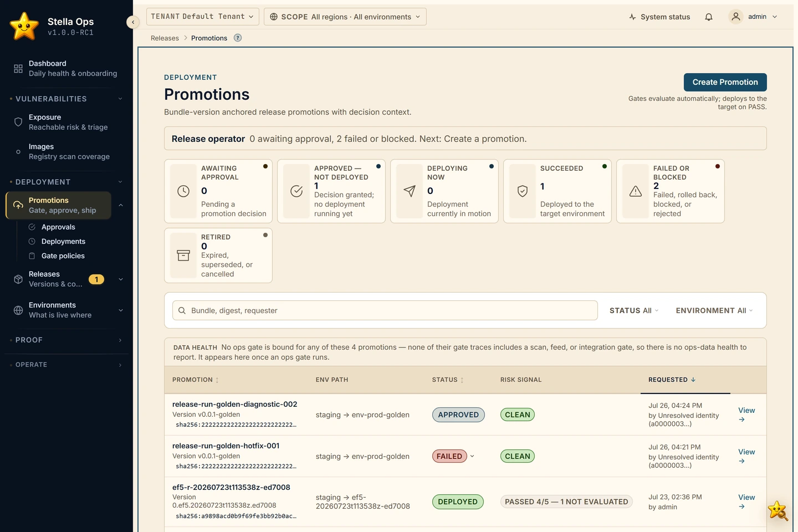
Task: Sort table by the Promotion column header
Action: (196, 380)
